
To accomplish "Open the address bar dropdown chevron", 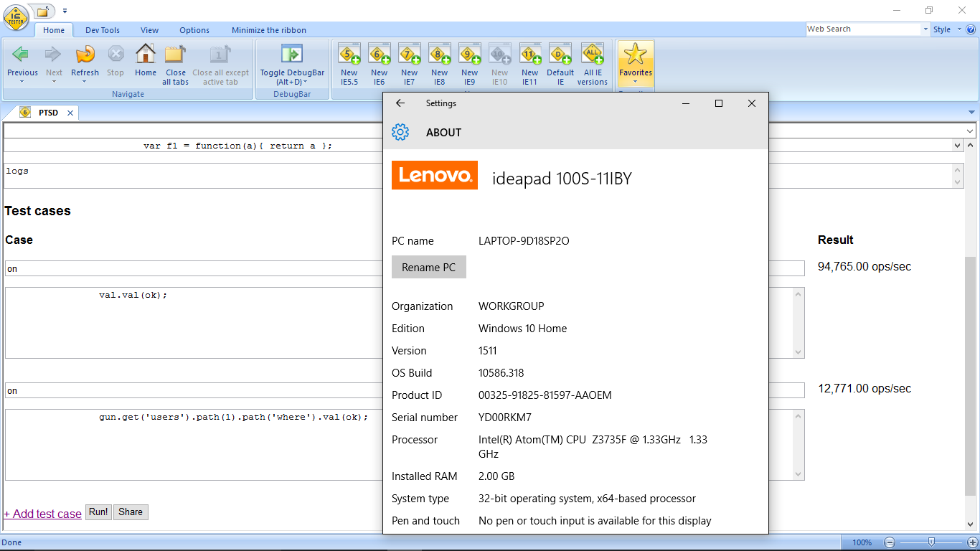I will (x=970, y=131).
